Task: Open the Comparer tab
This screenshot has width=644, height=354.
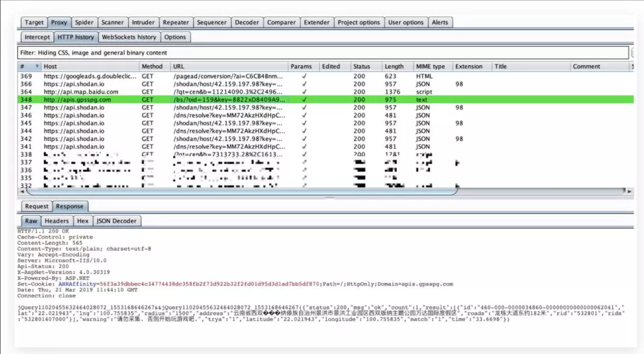Action: 281,22
